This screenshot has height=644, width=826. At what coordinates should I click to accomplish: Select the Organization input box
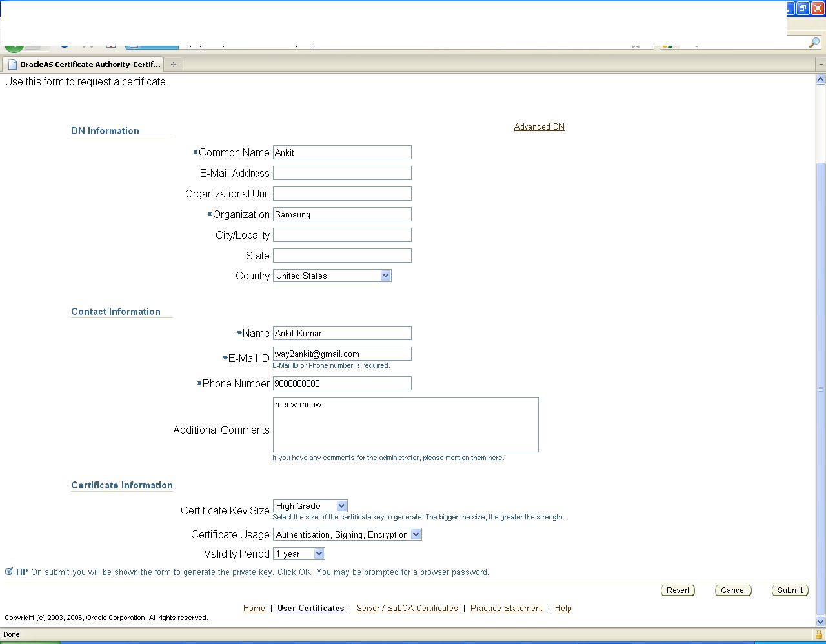[x=342, y=214]
